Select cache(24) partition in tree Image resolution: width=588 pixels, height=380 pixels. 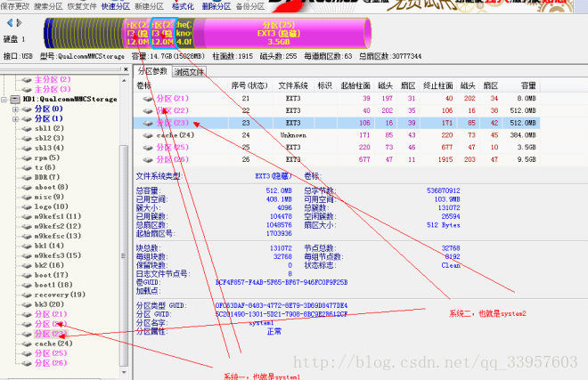coord(53,344)
